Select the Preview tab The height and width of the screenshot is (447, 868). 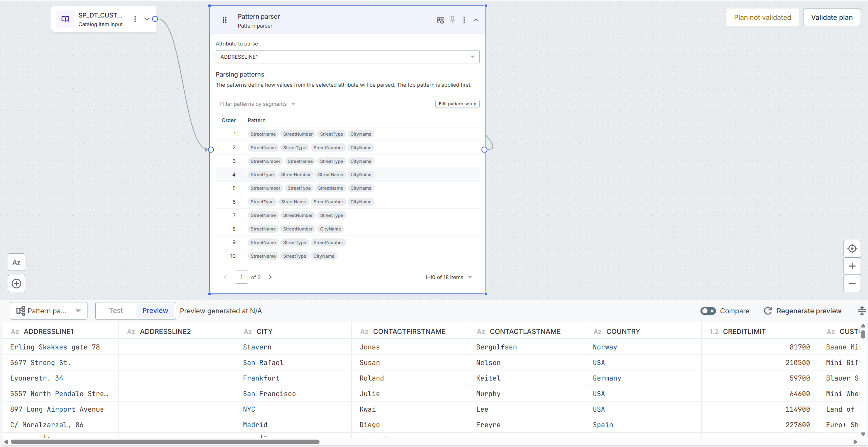(x=155, y=310)
